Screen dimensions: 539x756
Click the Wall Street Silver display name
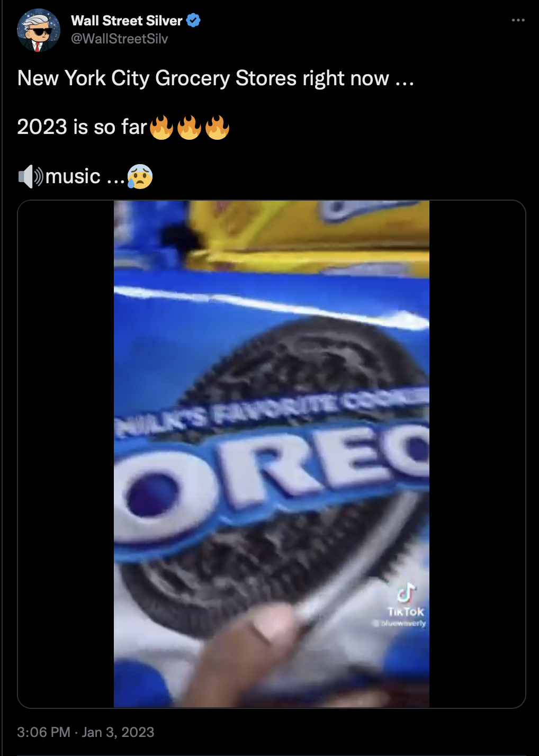tap(127, 21)
